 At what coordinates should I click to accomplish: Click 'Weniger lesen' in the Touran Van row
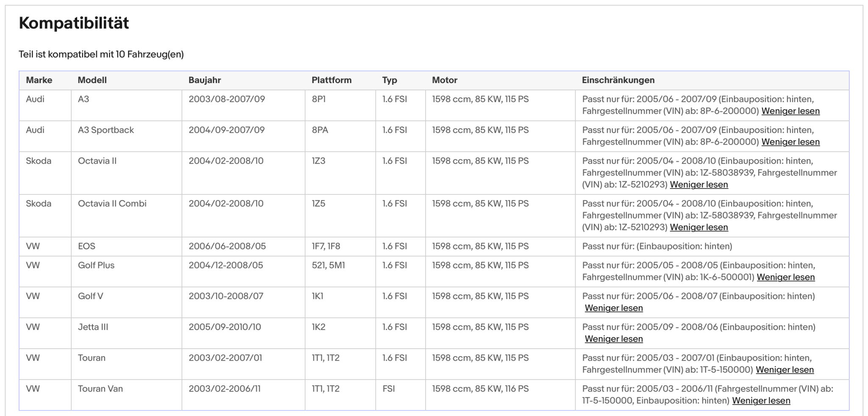761,401
